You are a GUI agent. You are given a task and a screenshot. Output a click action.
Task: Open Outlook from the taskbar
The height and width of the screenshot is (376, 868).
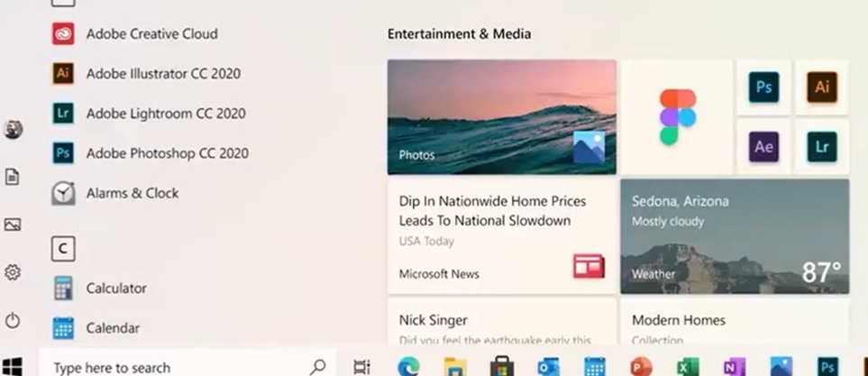click(x=549, y=367)
